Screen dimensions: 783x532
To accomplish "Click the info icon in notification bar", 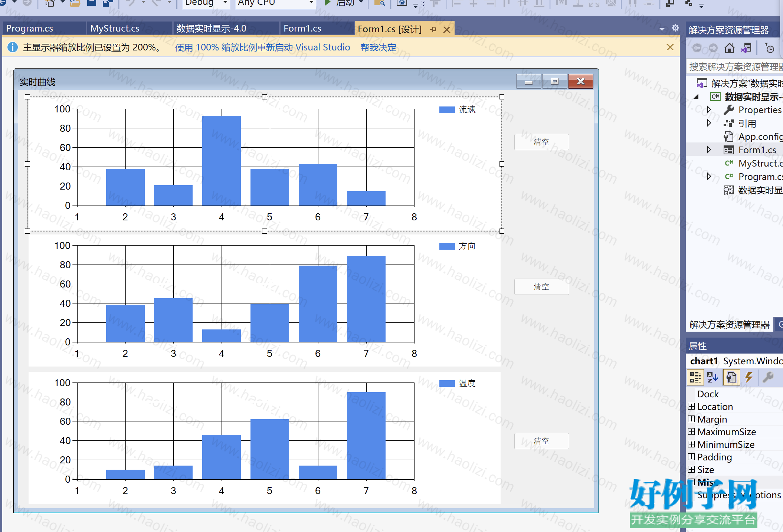I will 13,47.
